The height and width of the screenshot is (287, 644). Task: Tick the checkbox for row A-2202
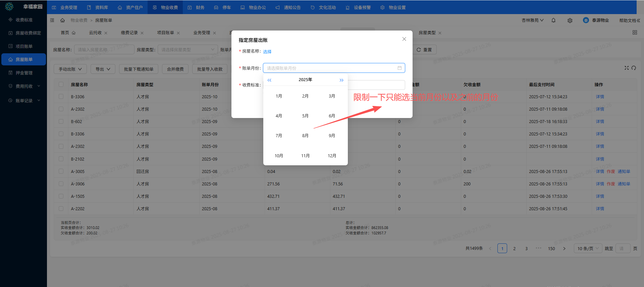(x=61, y=209)
